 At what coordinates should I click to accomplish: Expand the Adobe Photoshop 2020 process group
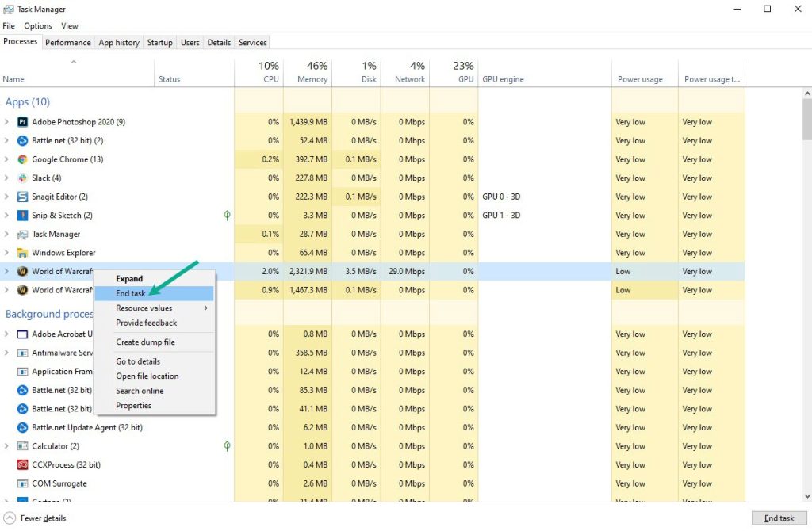tap(6, 122)
